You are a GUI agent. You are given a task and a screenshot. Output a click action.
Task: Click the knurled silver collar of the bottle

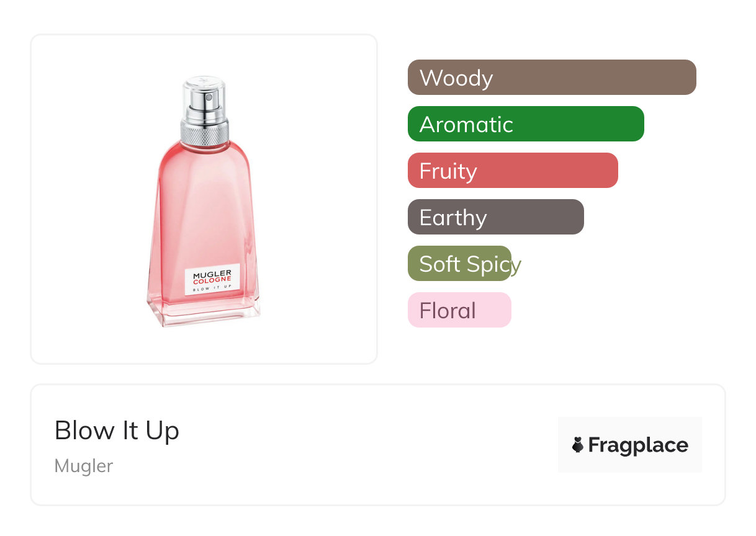[204, 131]
